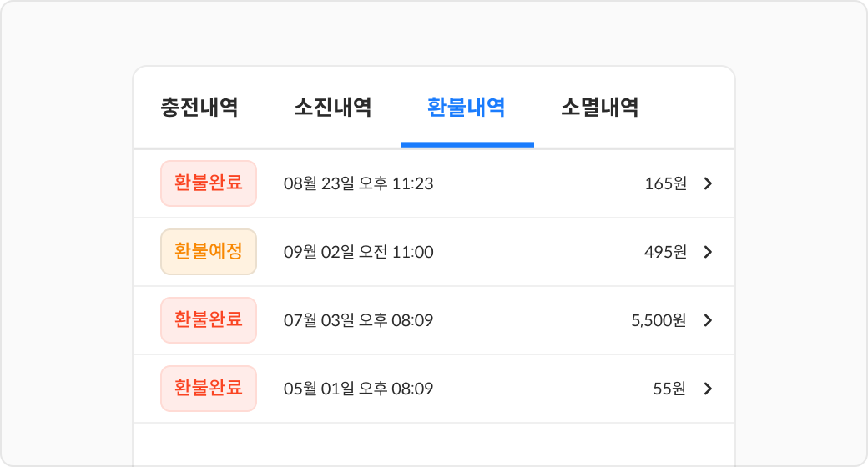
Task: Click the chevron next to 495원
Action: click(708, 252)
